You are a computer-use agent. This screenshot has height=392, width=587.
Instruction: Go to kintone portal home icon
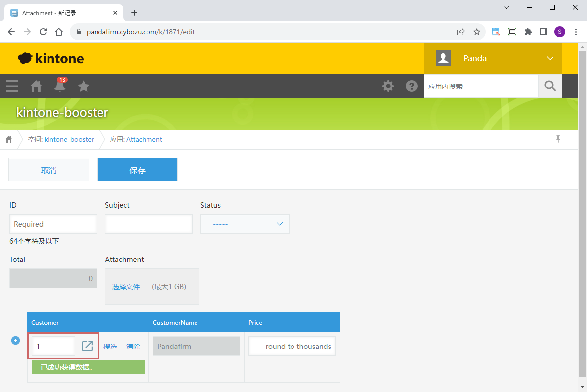click(x=36, y=86)
